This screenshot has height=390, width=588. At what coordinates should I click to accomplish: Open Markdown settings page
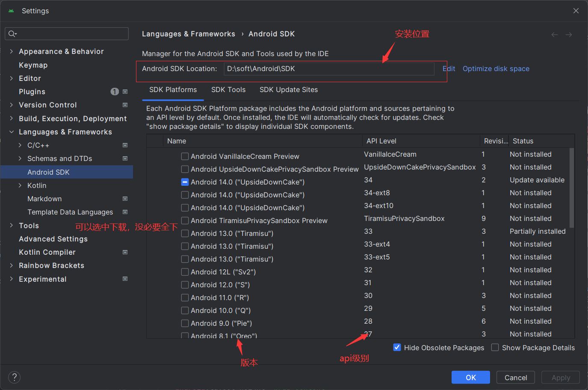tap(44, 199)
